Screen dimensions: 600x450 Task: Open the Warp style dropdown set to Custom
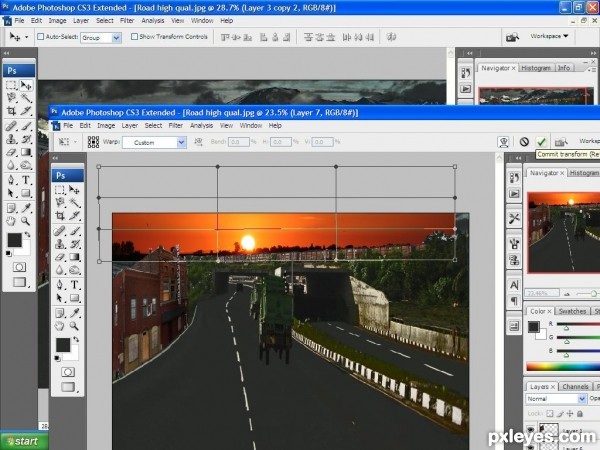click(x=181, y=143)
